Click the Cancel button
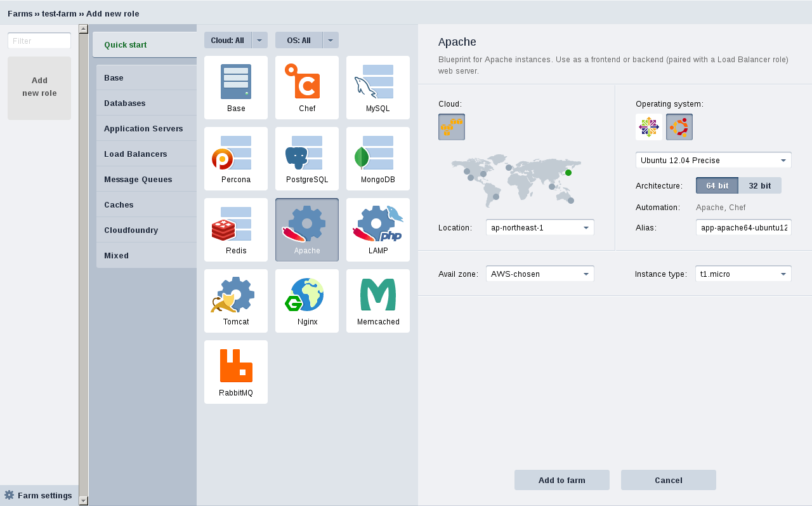Image resolution: width=812 pixels, height=506 pixels. 669,480
